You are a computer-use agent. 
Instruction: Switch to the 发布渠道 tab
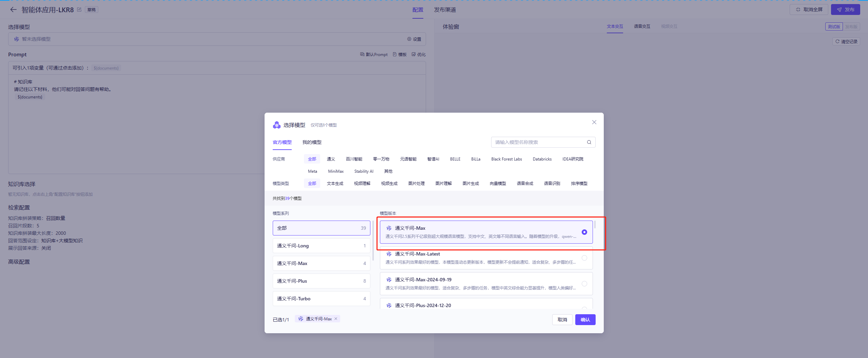(x=445, y=10)
